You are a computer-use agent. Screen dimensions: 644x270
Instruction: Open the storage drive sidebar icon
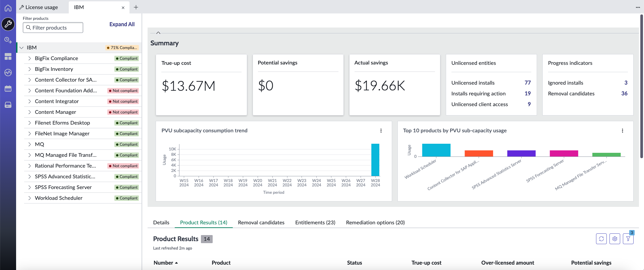click(x=8, y=105)
